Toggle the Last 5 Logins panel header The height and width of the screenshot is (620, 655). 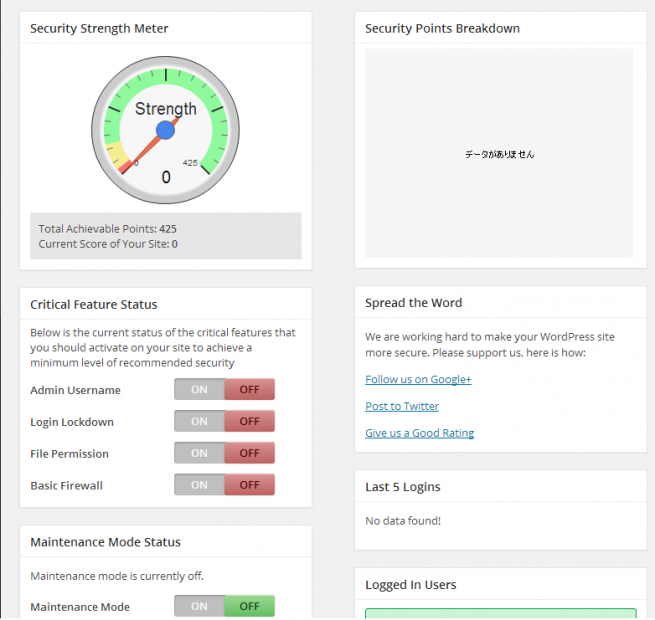point(500,486)
